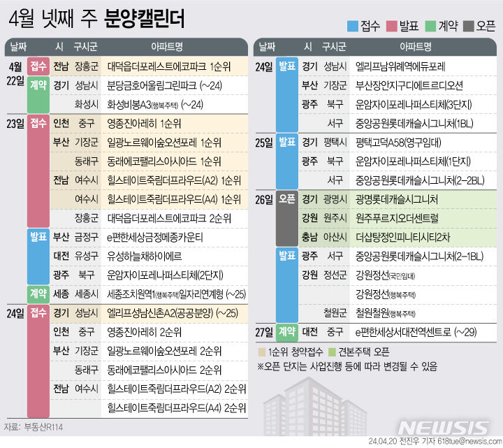
Task: Click the blue 접수 legend swatch
Action: coord(353,26)
